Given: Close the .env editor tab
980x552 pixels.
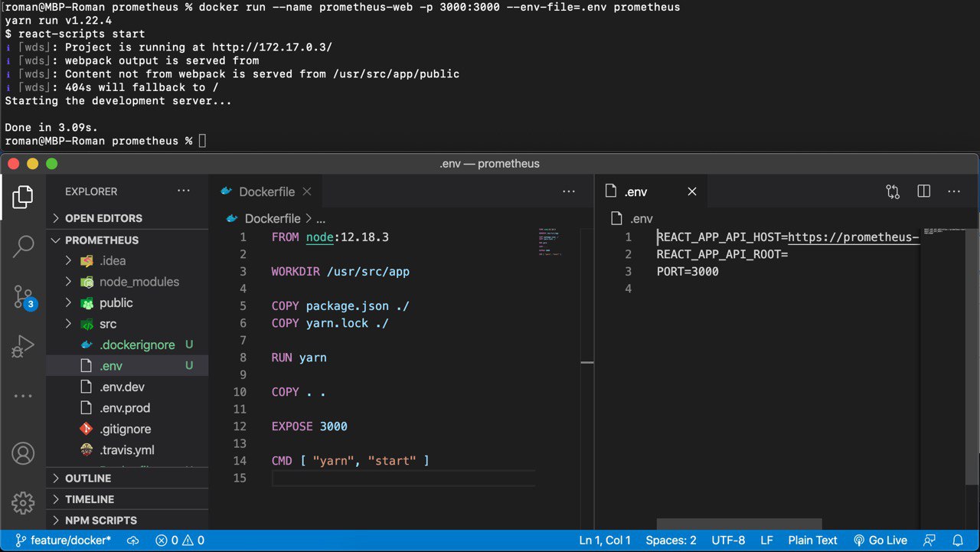Looking at the screenshot, I should coord(692,191).
